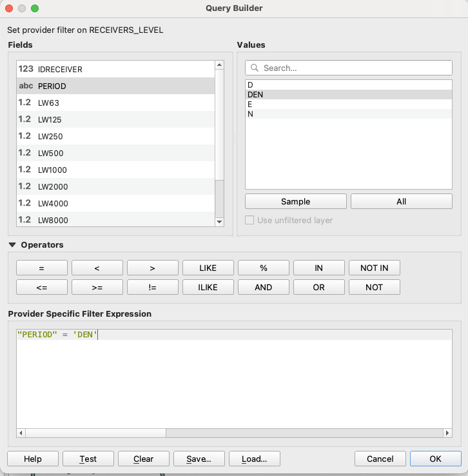
Task: Click inside the filter expression editor
Action: tap(234, 379)
